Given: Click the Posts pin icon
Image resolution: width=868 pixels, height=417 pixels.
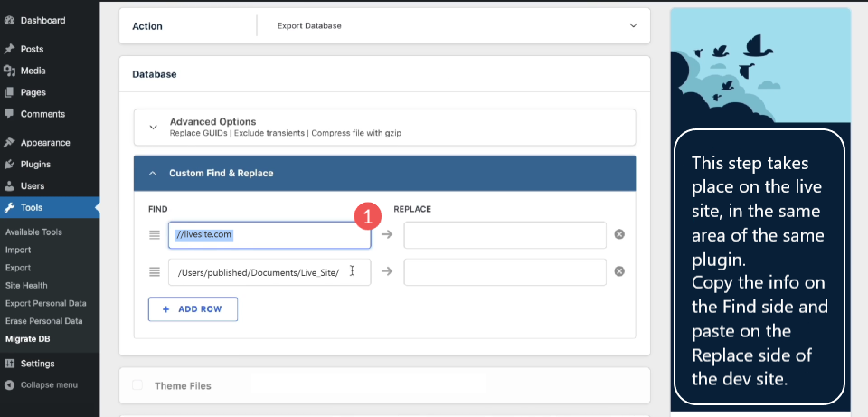Looking at the screenshot, I should click(9, 49).
